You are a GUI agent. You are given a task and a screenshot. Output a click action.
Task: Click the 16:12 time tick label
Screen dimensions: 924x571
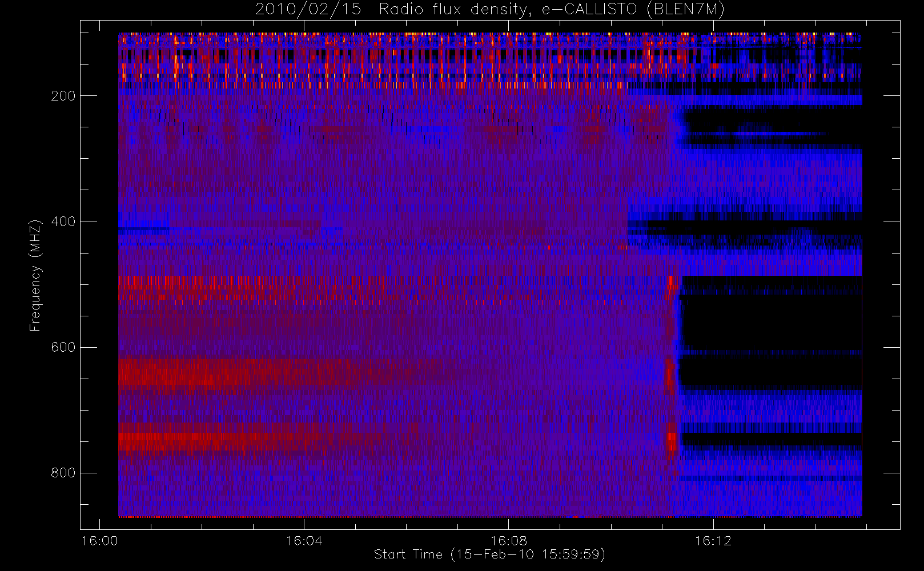coord(713,541)
